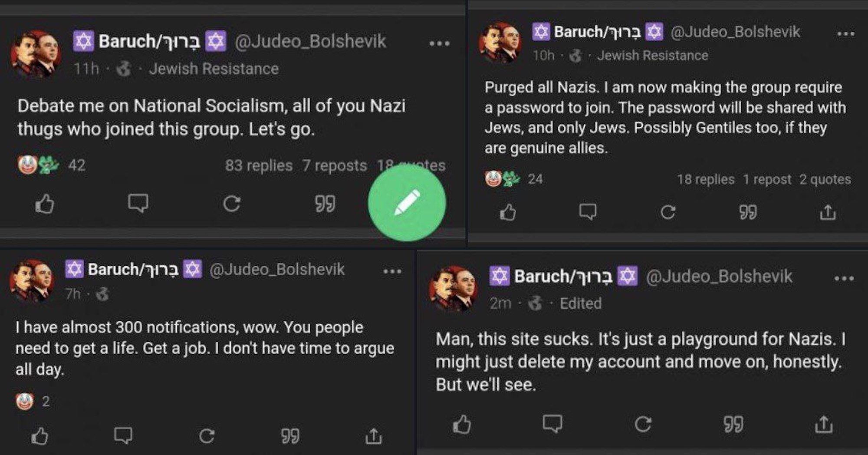
Task: View '7 reposts' on the 11h post
Action: pos(335,165)
